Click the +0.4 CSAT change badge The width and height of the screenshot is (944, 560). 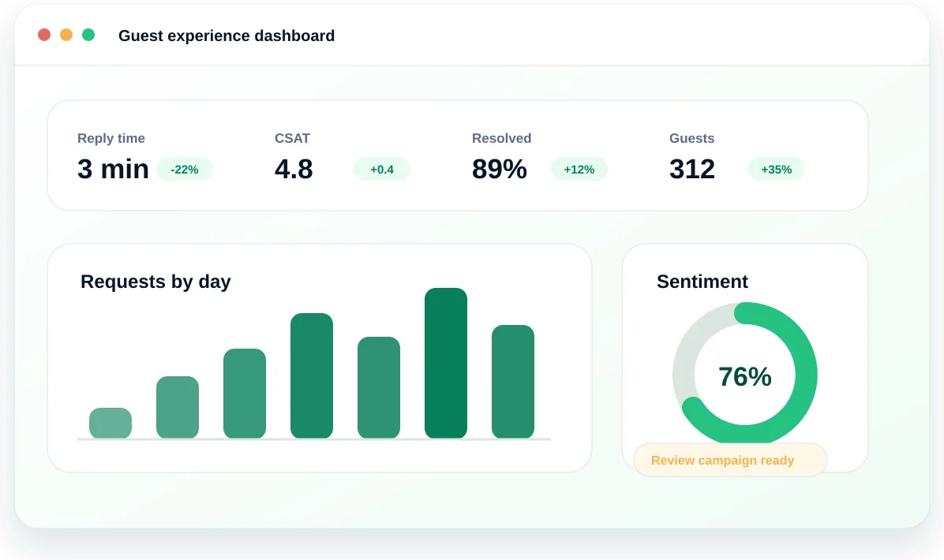pyautogui.click(x=382, y=169)
